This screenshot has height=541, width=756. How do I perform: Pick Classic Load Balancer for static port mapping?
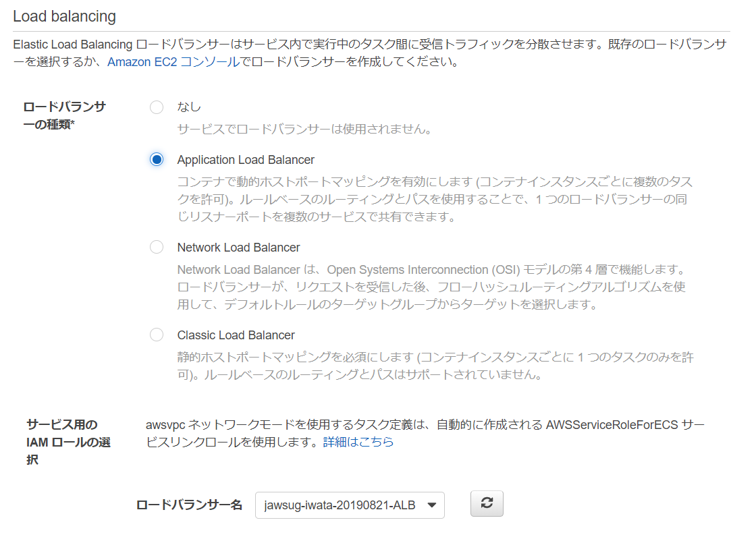click(x=156, y=335)
